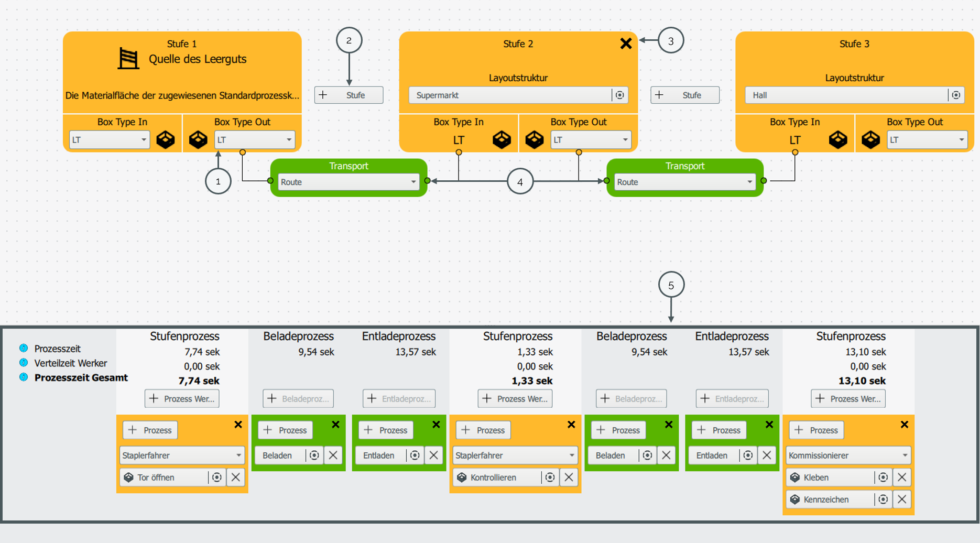Click target icon next to first Beladen
Screen dimensions: 980x543
pyautogui.click(x=314, y=455)
